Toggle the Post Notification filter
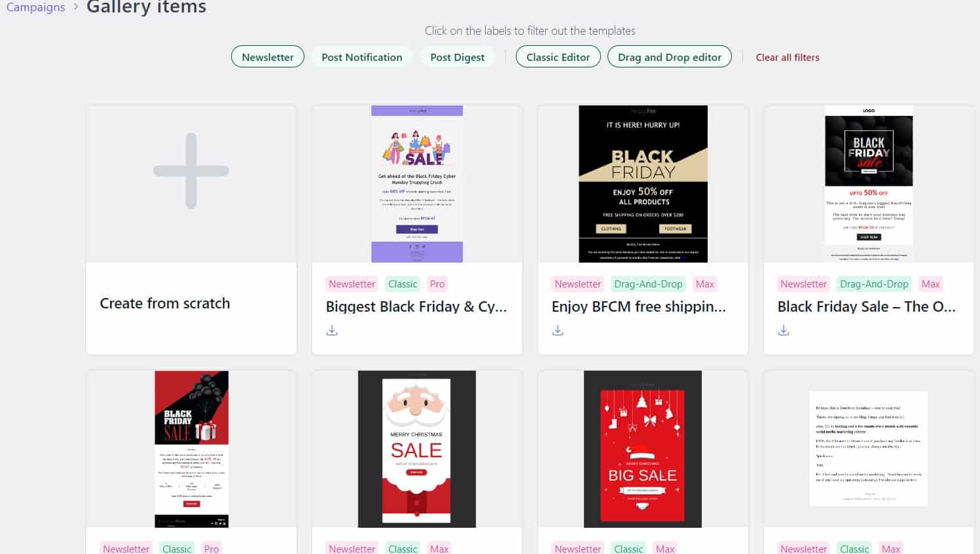 pyautogui.click(x=362, y=57)
